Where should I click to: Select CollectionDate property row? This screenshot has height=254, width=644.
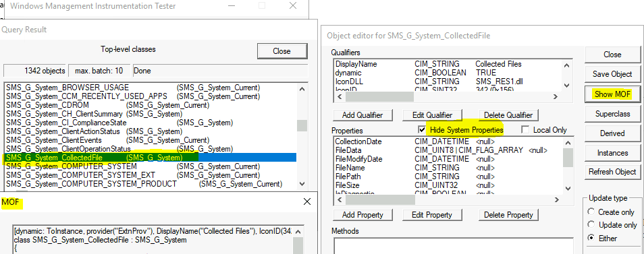[448, 141]
